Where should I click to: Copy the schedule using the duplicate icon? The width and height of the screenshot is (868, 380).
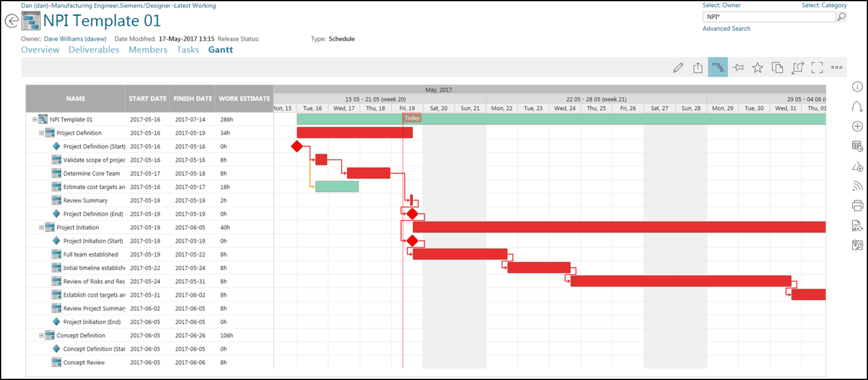777,68
